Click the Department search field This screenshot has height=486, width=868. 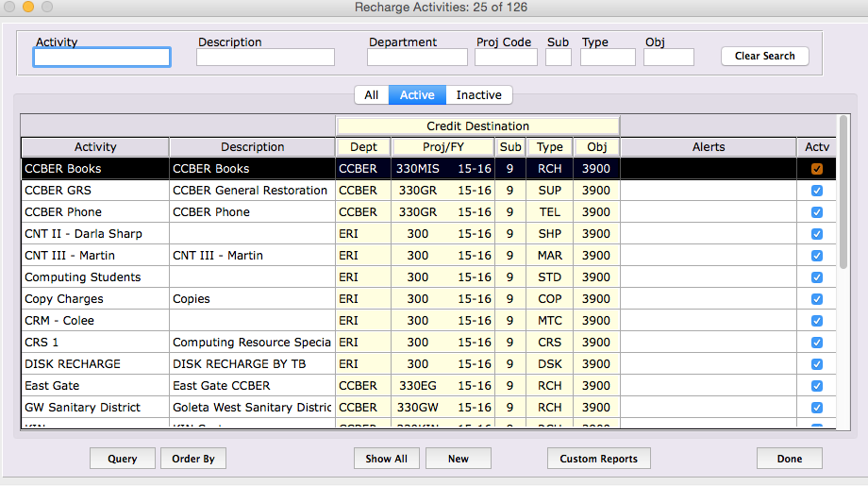[417, 57]
